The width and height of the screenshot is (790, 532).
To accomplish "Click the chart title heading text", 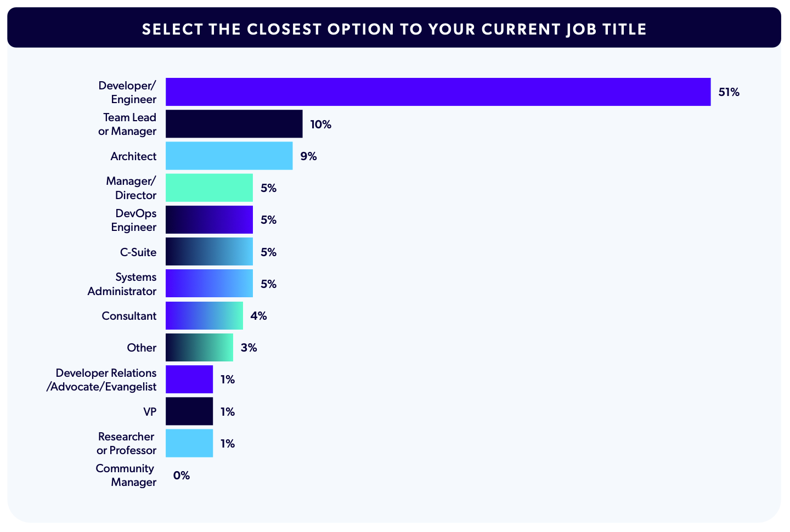I will coord(394,29).
